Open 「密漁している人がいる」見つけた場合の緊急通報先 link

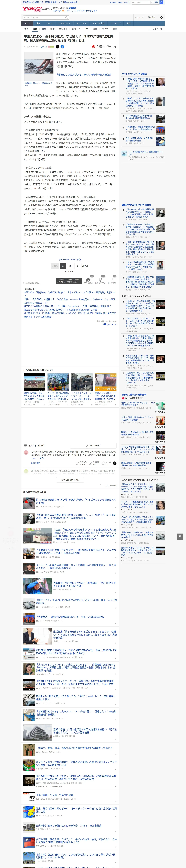click(84, 75)
